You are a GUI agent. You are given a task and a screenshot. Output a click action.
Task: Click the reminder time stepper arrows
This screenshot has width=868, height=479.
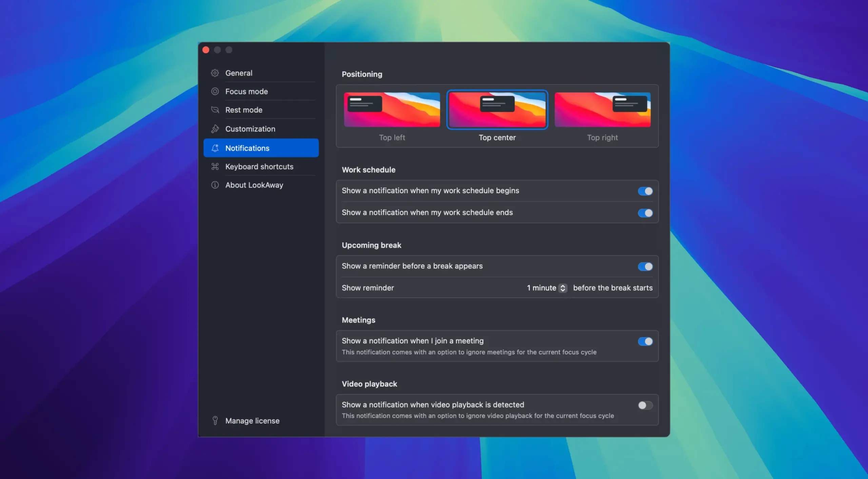coord(563,288)
